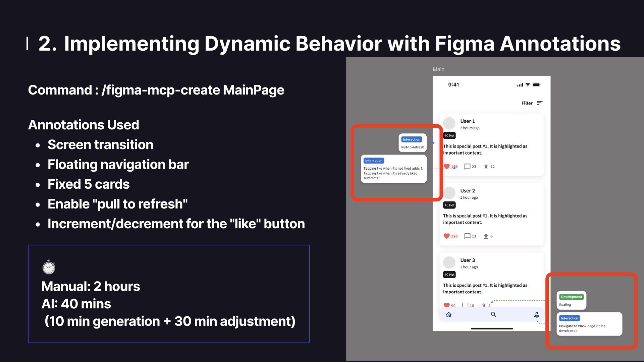
Task: Toggle the heart like on User 1 post
Action: [446, 166]
